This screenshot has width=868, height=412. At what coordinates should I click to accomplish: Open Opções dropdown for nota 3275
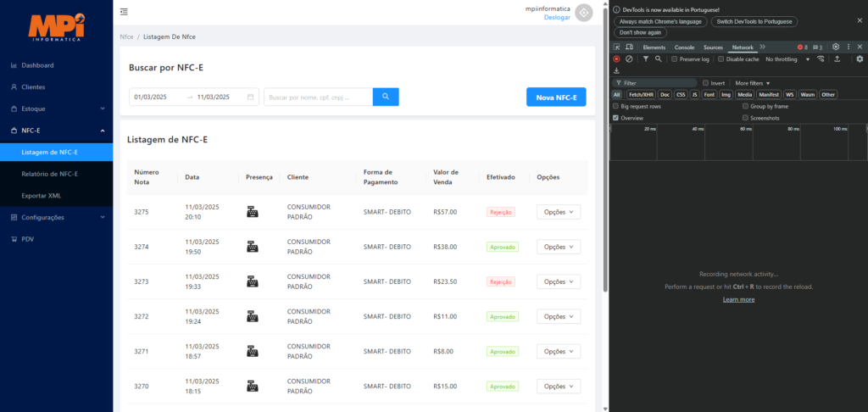[x=559, y=212]
